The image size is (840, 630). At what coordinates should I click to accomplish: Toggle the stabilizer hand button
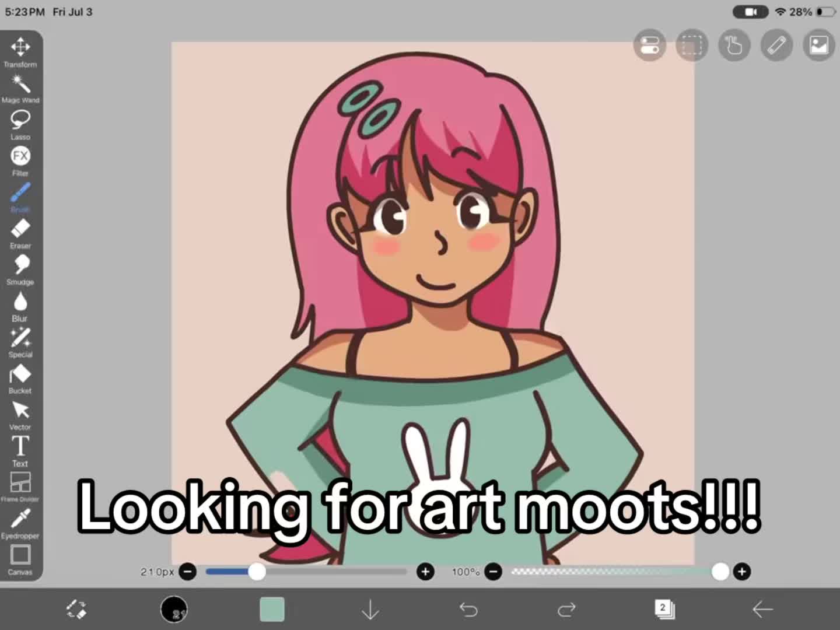734,45
